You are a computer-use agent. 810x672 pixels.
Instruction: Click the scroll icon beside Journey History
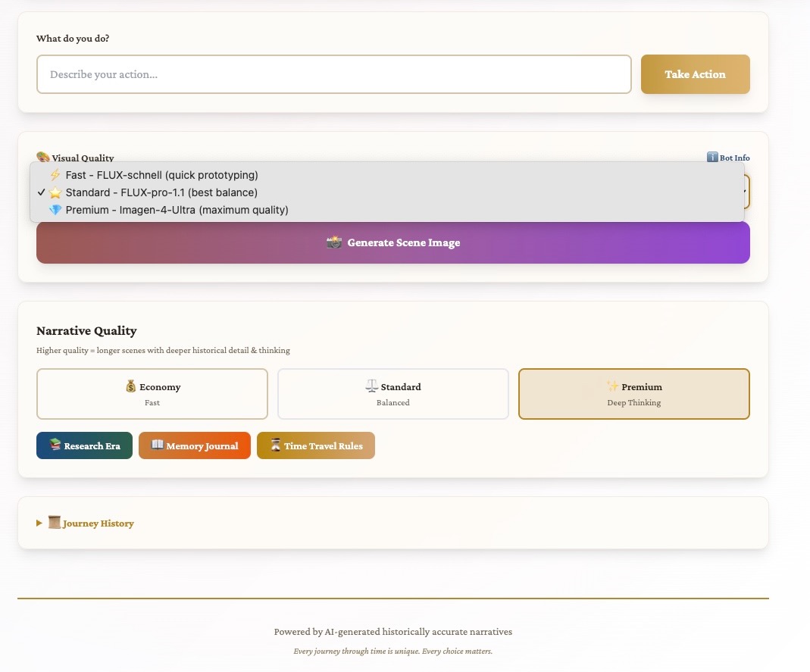tap(54, 522)
